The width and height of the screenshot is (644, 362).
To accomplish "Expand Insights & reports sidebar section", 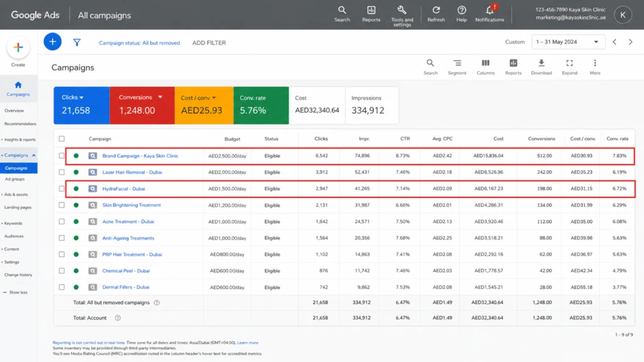I will 18,140.
